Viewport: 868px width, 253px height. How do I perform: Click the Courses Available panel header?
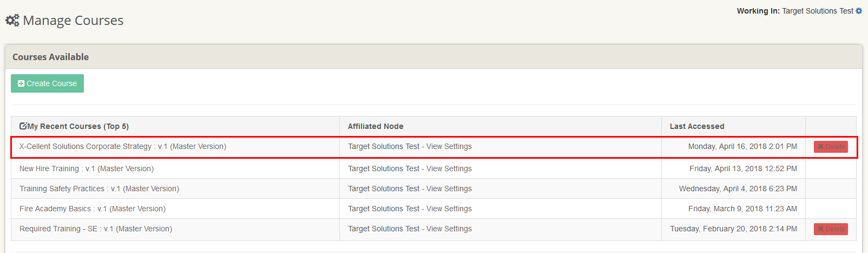[51, 57]
